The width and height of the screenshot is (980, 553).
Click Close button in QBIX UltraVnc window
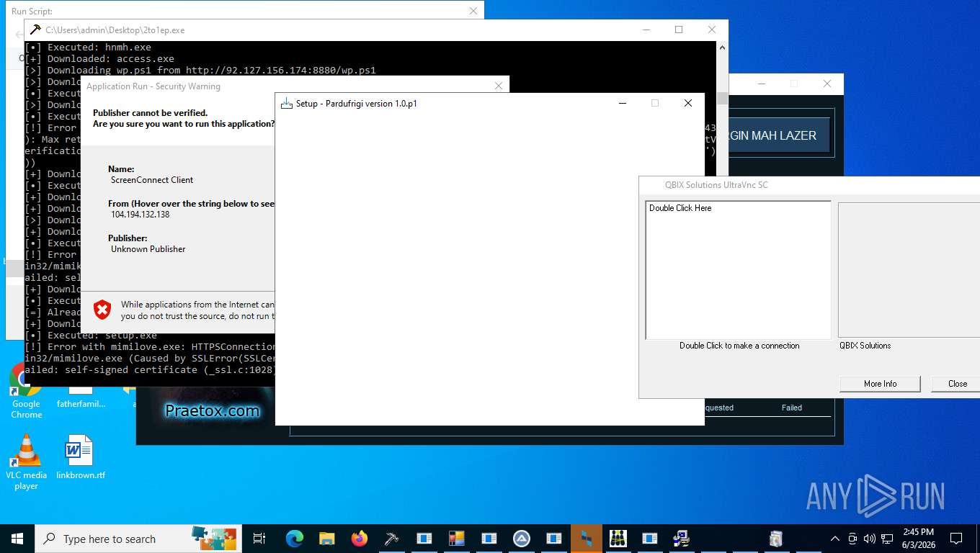(x=957, y=384)
